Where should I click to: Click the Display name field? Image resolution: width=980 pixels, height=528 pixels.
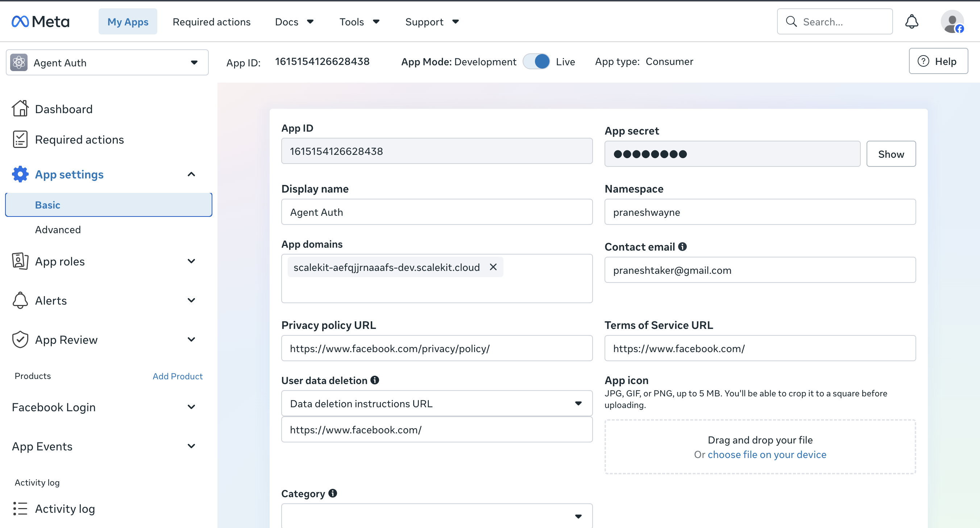pos(437,212)
